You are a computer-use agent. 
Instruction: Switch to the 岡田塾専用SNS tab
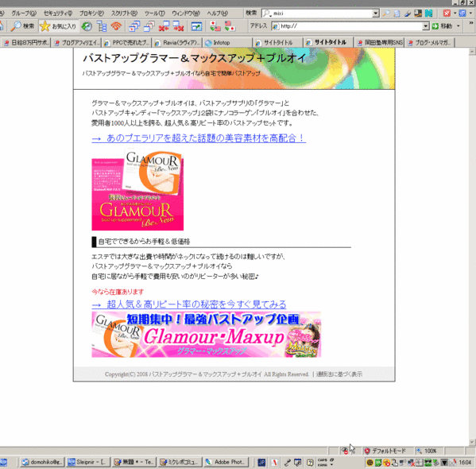380,43
